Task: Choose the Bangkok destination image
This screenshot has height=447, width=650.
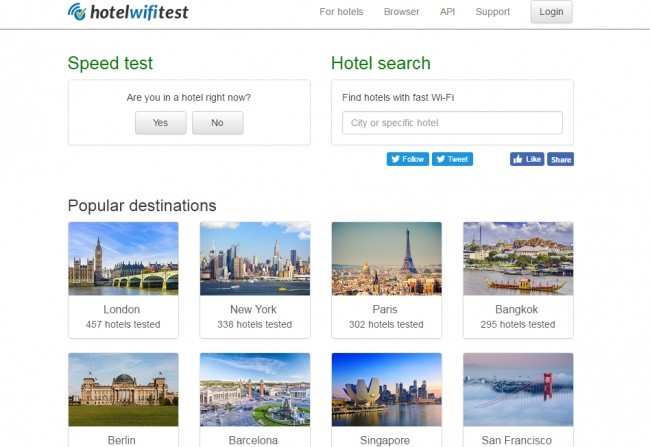Action: tap(518, 259)
